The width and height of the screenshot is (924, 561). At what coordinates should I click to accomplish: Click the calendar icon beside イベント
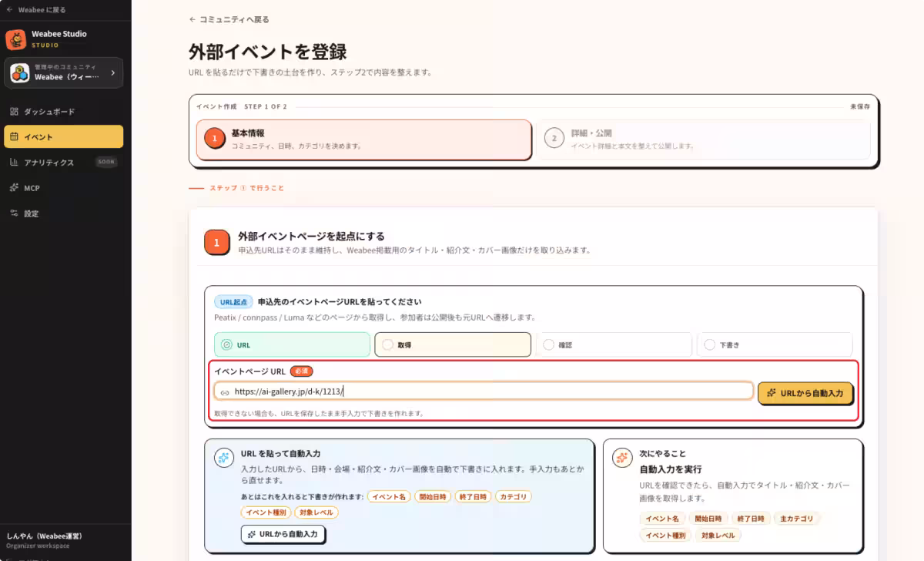click(x=14, y=136)
